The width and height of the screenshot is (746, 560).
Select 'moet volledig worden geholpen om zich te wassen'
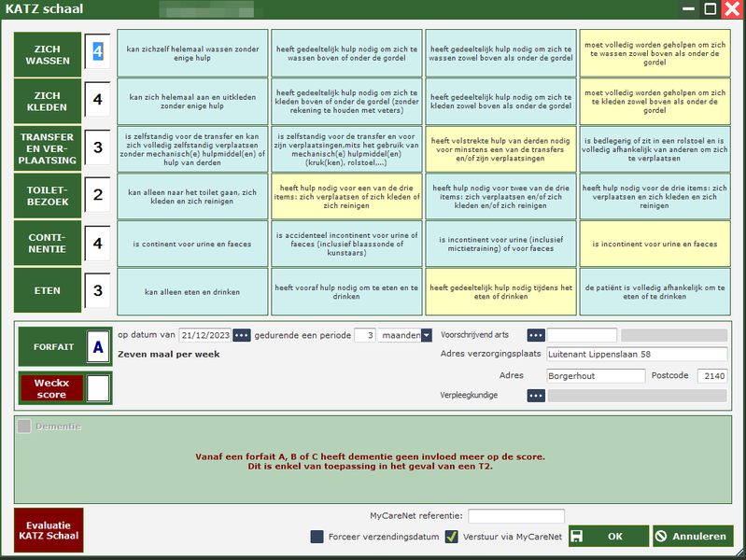(655, 53)
